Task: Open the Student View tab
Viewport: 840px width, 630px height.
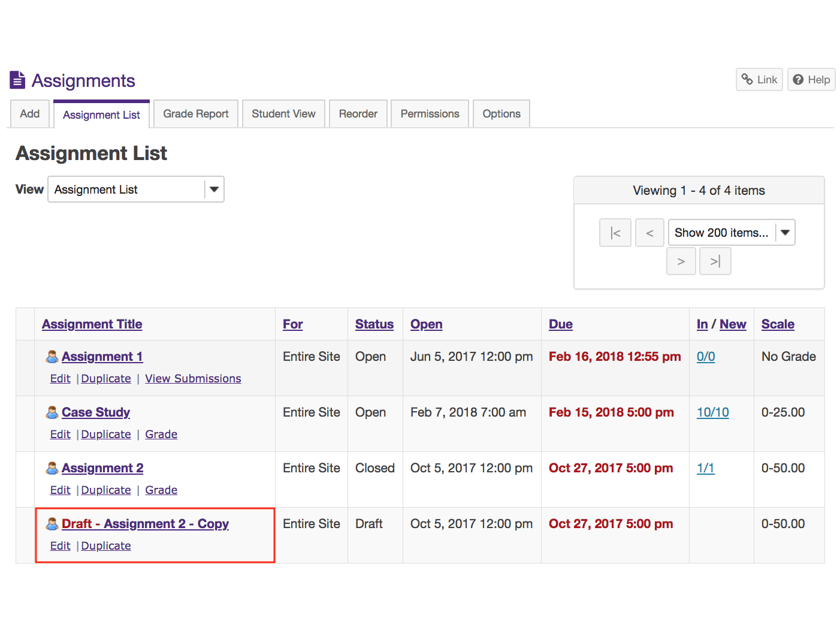Action: pos(283,114)
